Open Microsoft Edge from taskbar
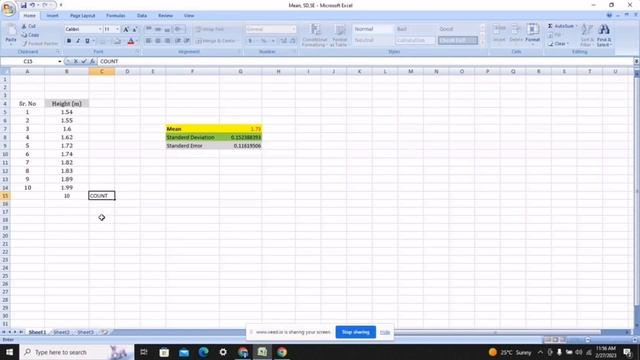This screenshot has width=640, height=360. click(x=203, y=352)
